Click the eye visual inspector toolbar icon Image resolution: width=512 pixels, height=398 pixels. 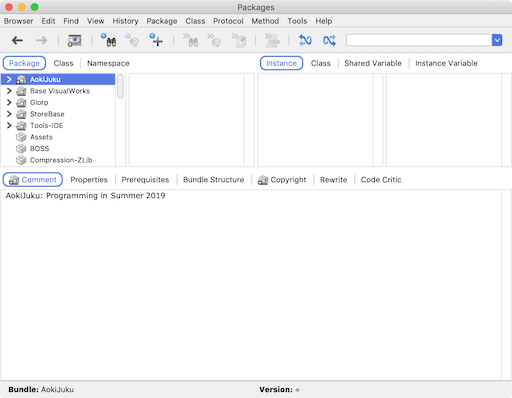tap(75, 41)
